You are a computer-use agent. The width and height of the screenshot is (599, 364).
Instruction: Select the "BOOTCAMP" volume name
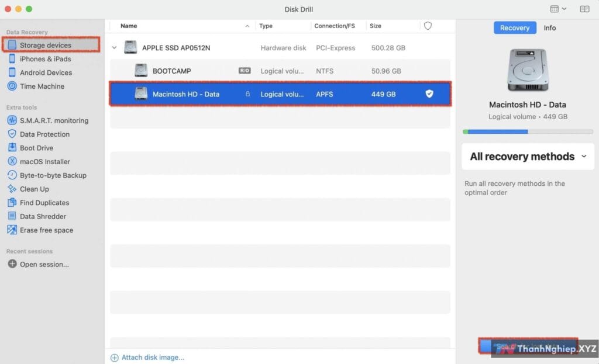coord(172,71)
